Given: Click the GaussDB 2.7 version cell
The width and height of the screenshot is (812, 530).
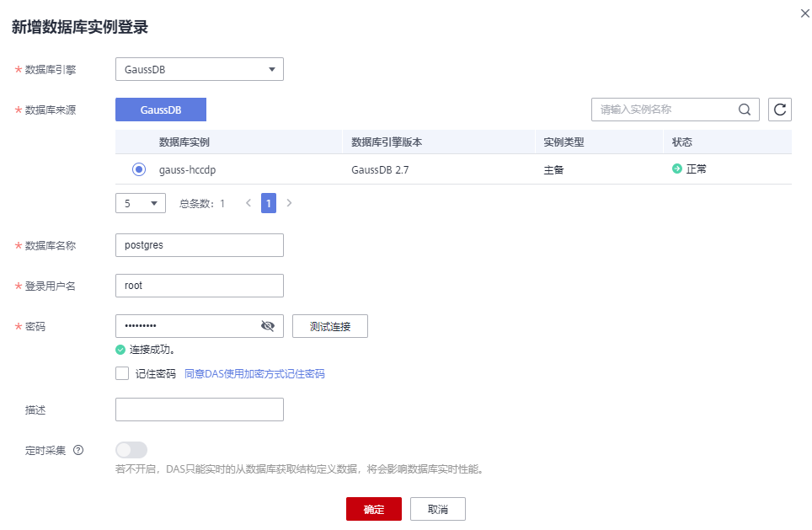Looking at the screenshot, I should 380,169.
